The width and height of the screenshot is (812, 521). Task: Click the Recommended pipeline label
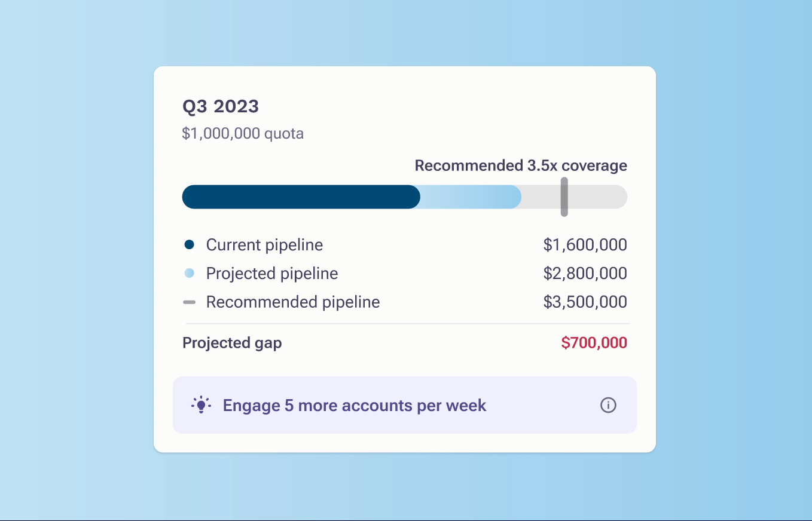[x=293, y=302]
